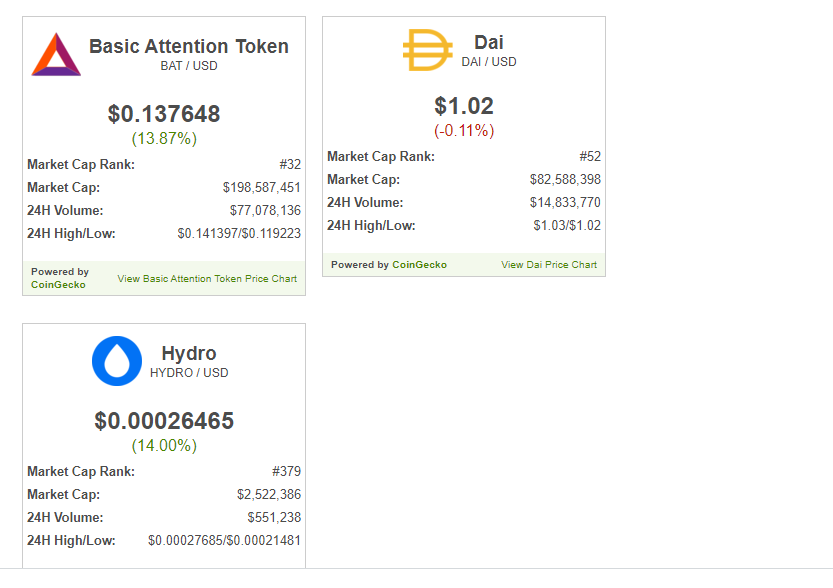This screenshot has width=833, height=588.
Task: Click the Hydro water drop logo
Action: (x=117, y=361)
